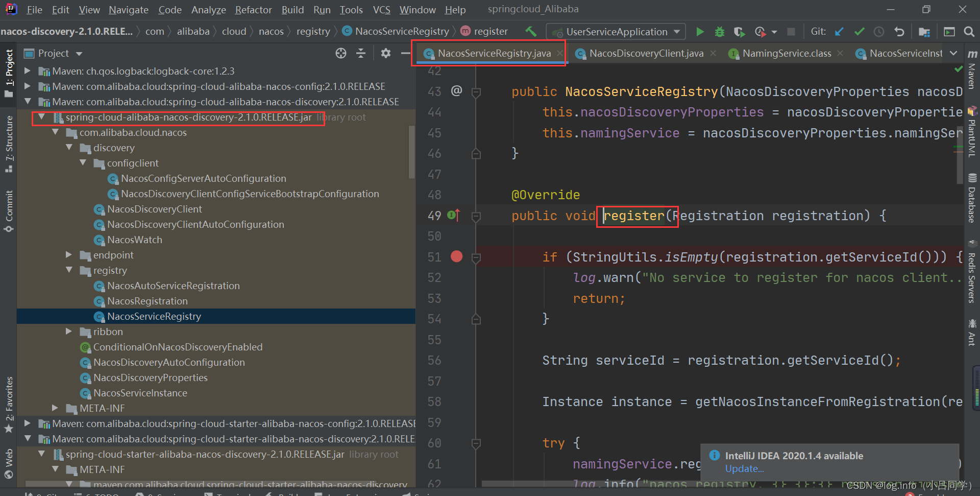
Task: Fold the if block at line 51
Action: (476, 258)
